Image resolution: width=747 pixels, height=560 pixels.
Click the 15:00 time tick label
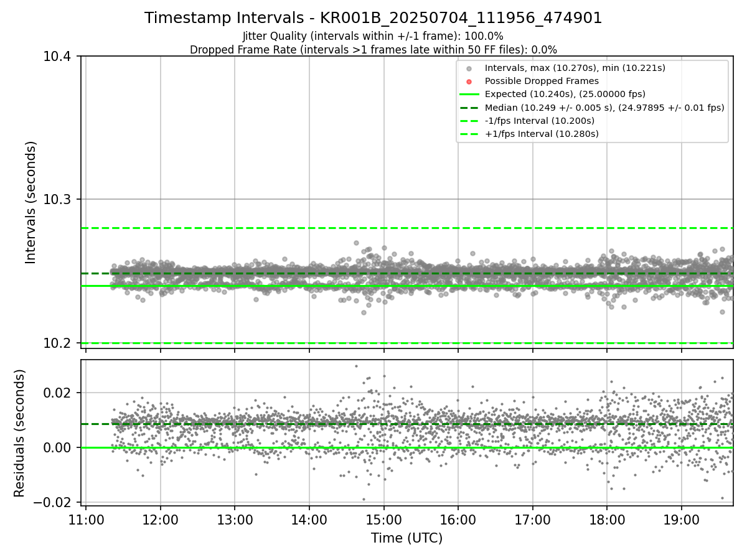tap(383, 519)
